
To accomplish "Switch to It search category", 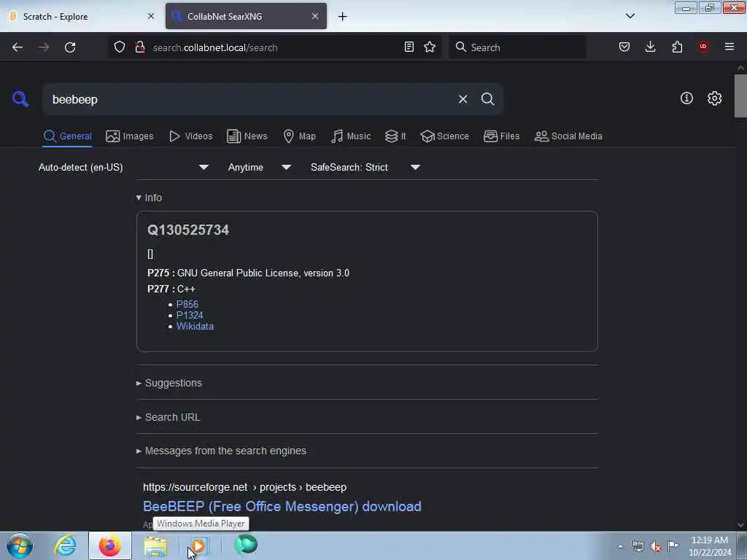I will pos(395,136).
